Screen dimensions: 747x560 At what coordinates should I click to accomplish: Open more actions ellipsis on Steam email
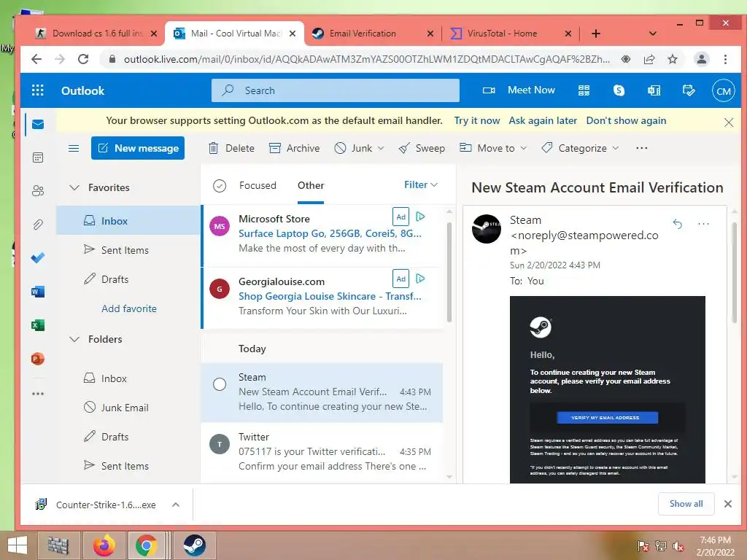[704, 223]
